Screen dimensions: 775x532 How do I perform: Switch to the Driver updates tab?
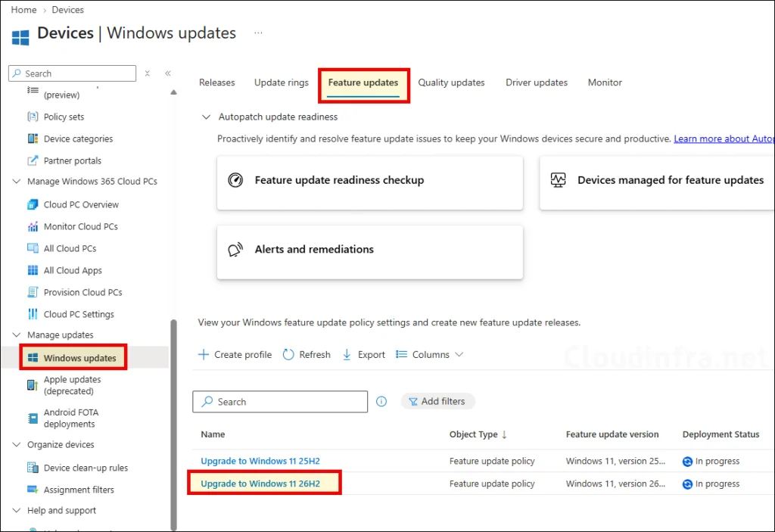pyautogui.click(x=537, y=82)
